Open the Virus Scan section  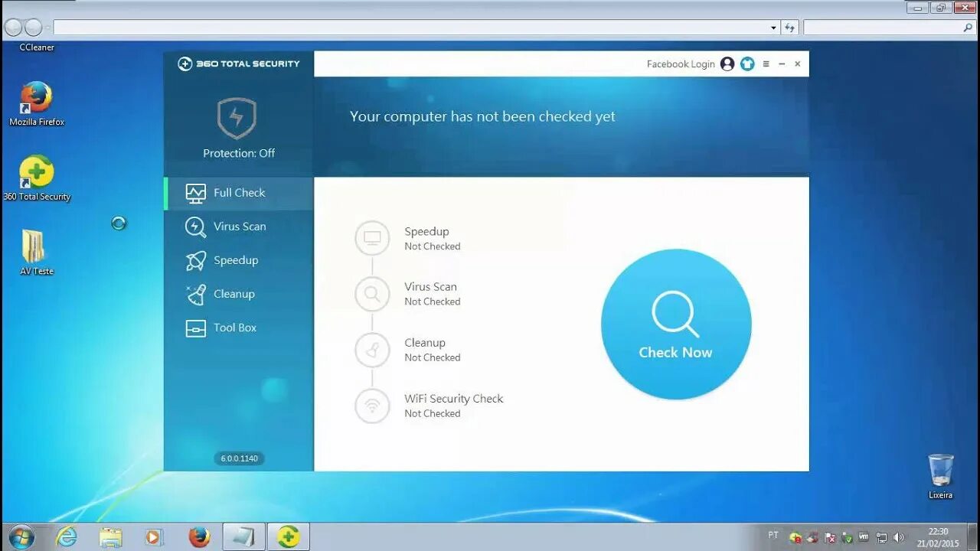[x=239, y=227]
